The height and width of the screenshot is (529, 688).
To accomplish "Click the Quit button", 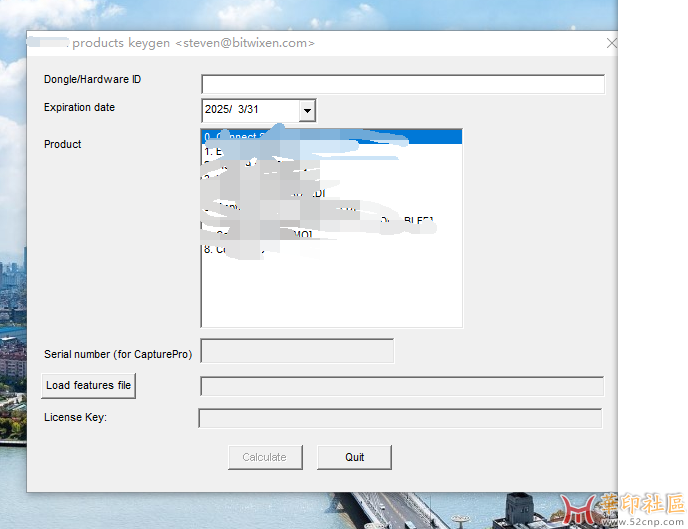I will pyautogui.click(x=354, y=458).
